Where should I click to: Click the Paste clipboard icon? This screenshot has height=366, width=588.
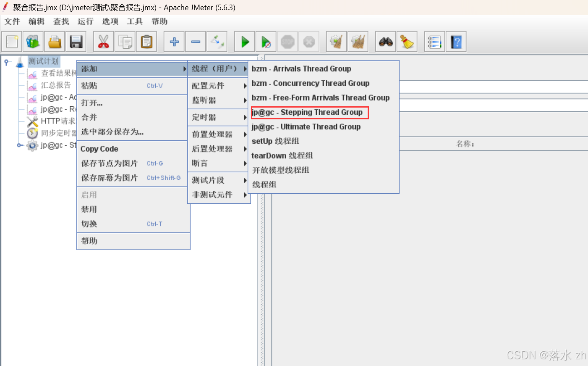[x=146, y=42]
